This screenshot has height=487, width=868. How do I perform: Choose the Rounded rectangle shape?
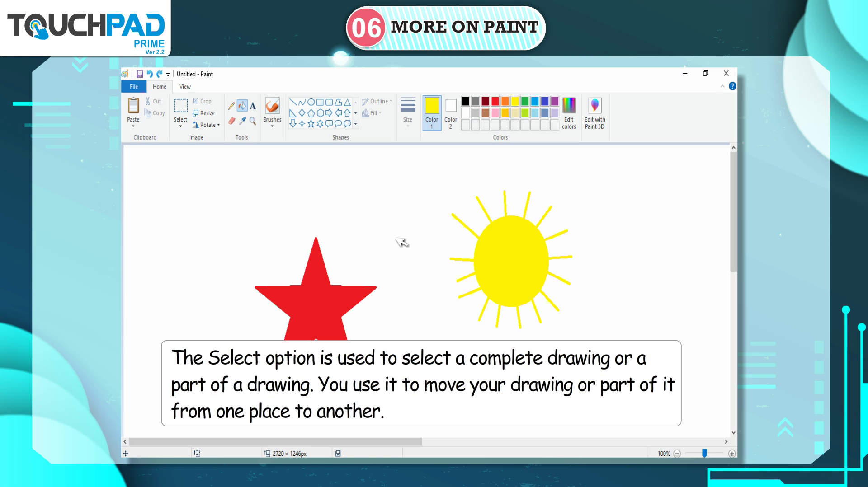(329, 102)
